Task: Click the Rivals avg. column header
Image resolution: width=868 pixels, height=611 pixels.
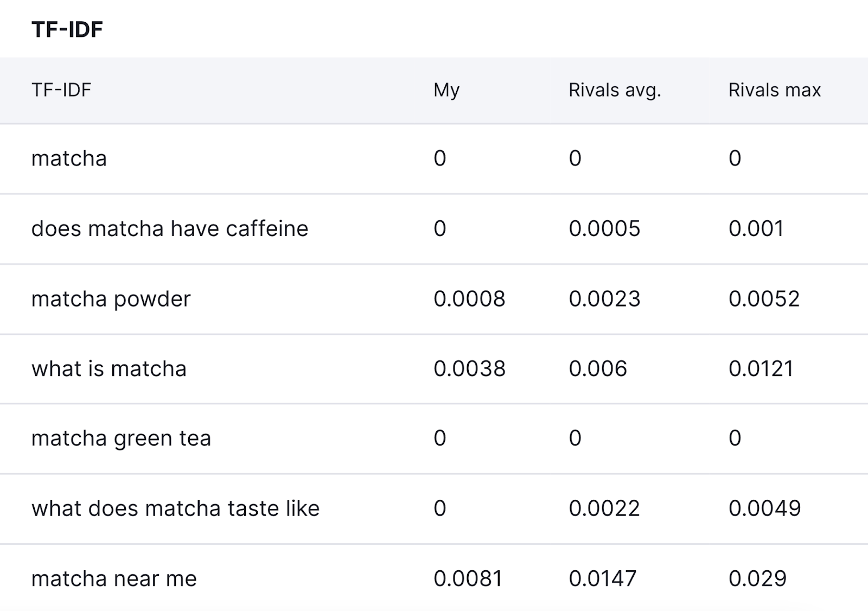Action: [614, 90]
